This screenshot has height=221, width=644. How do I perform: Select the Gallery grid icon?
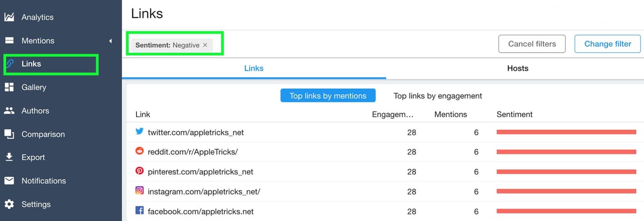[9, 87]
